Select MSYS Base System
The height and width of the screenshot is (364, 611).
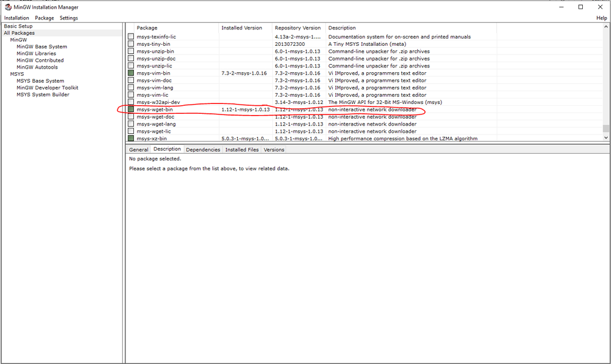coord(40,81)
